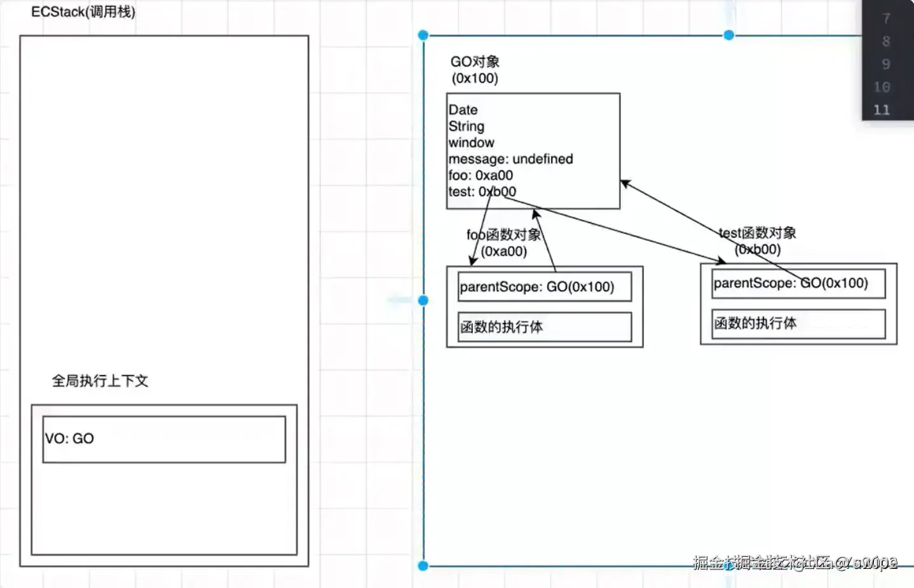Click the ECStack(调用栈) title label
Image resolution: width=914 pixels, height=588 pixels.
pyautogui.click(x=83, y=12)
